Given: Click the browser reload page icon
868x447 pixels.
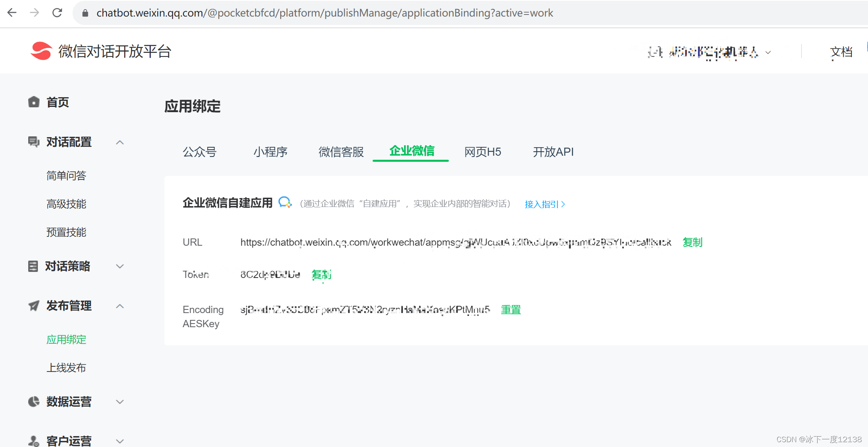Looking at the screenshot, I should pyautogui.click(x=57, y=13).
